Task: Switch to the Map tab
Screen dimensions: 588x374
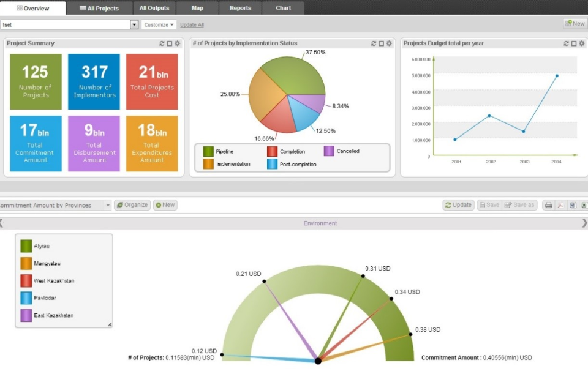Action: [x=197, y=8]
